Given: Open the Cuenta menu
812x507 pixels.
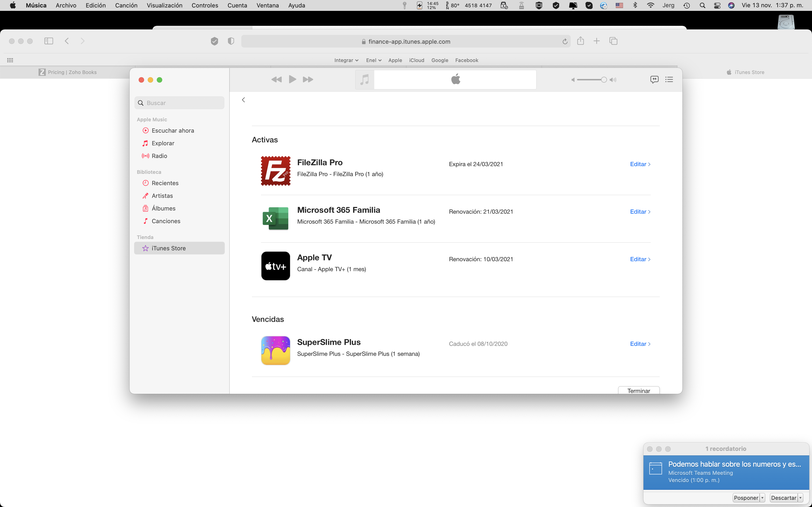Looking at the screenshot, I should (x=237, y=5).
